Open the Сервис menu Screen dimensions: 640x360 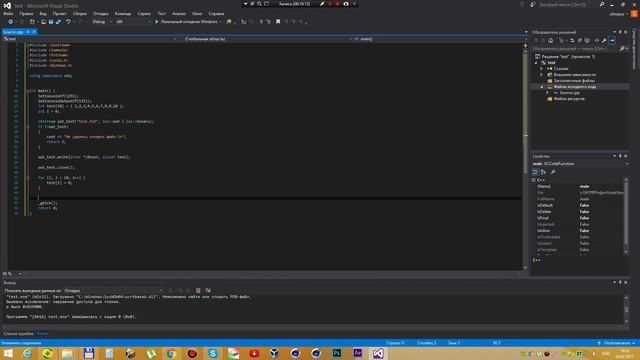point(144,13)
